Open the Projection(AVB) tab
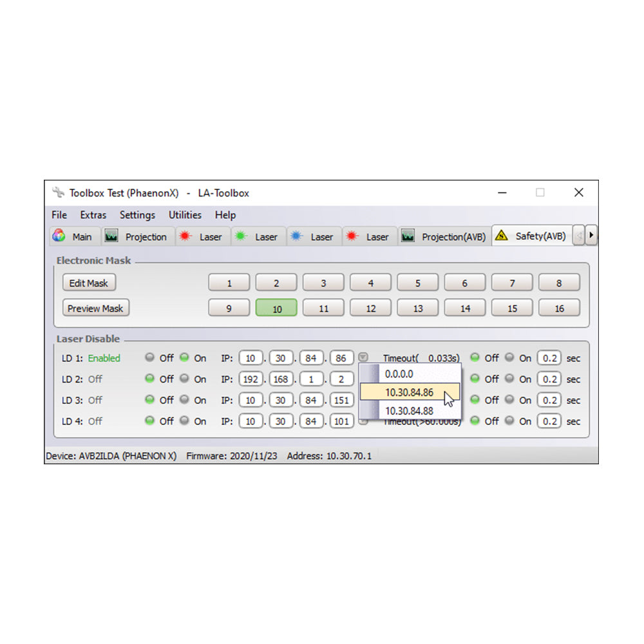Viewport: 644px width, 644px height. point(444,236)
